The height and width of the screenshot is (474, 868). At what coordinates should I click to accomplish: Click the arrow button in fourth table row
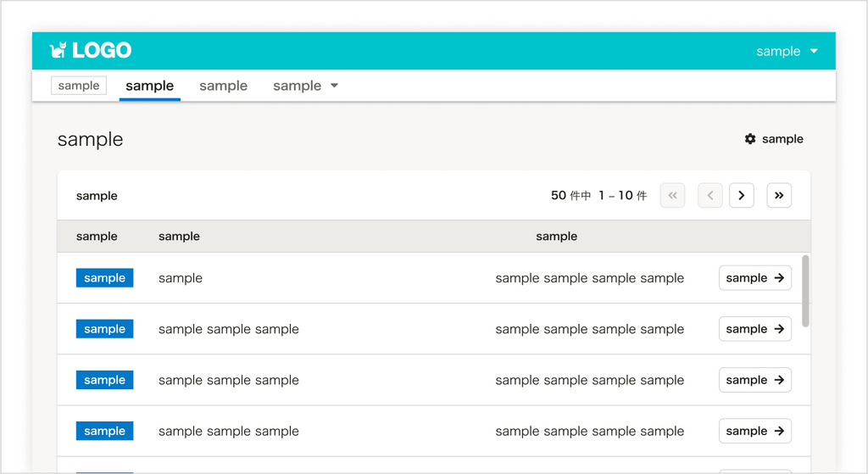click(754, 431)
